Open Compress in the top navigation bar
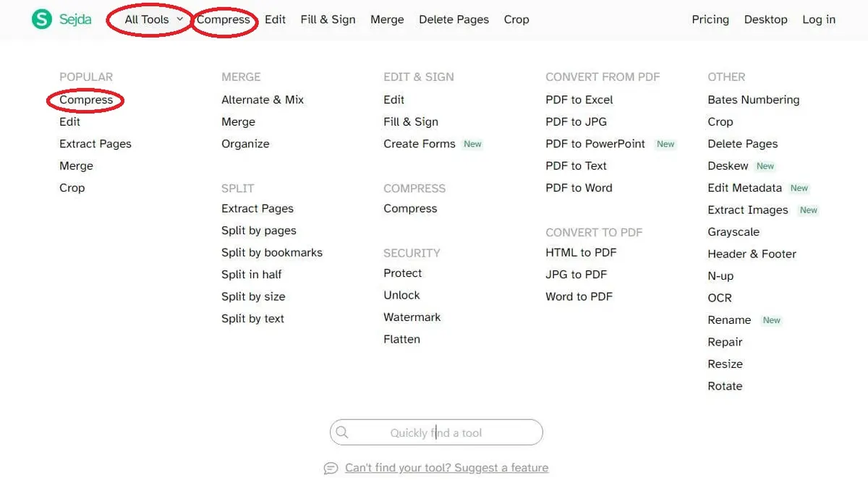This screenshot has height=480, width=868. pyautogui.click(x=224, y=20)
